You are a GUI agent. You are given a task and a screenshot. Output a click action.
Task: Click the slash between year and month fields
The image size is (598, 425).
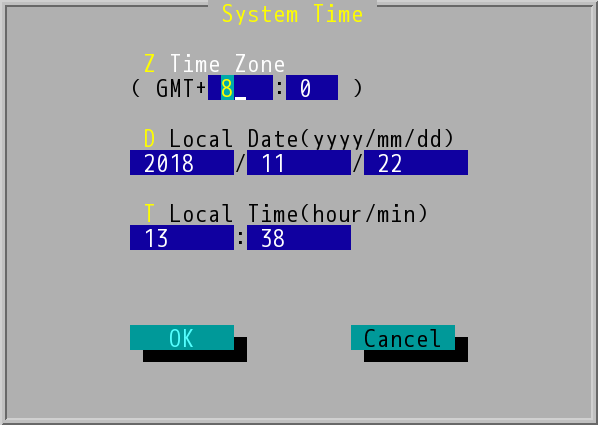240,163
